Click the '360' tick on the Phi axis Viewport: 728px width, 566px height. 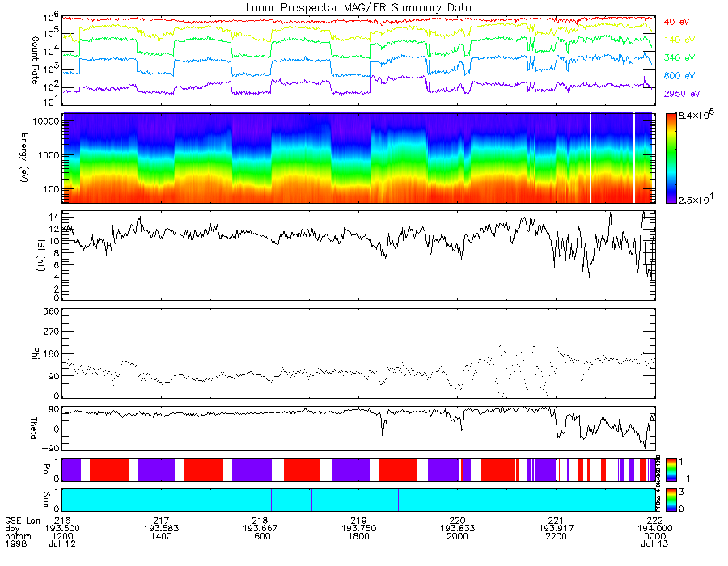pyautogui.click(x=51, y=311)
